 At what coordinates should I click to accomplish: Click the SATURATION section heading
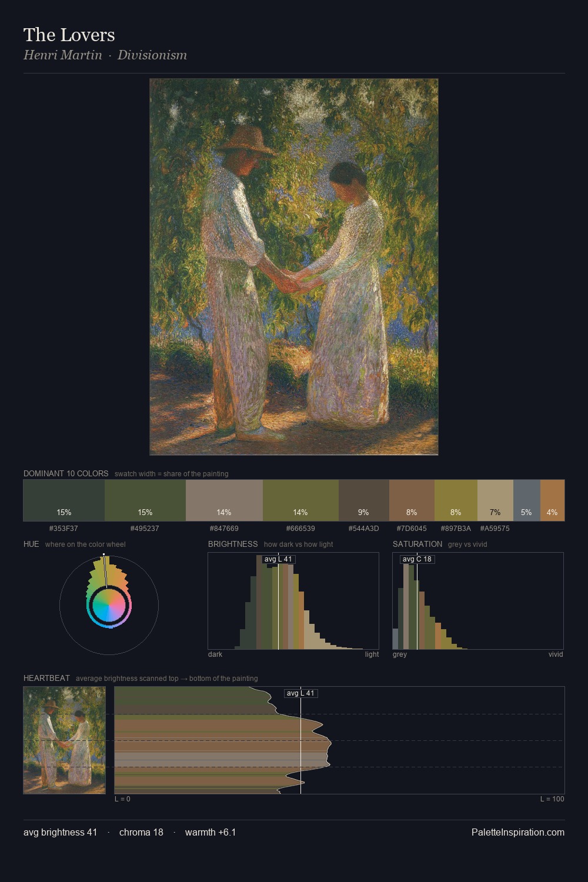[x=417, y=544]
